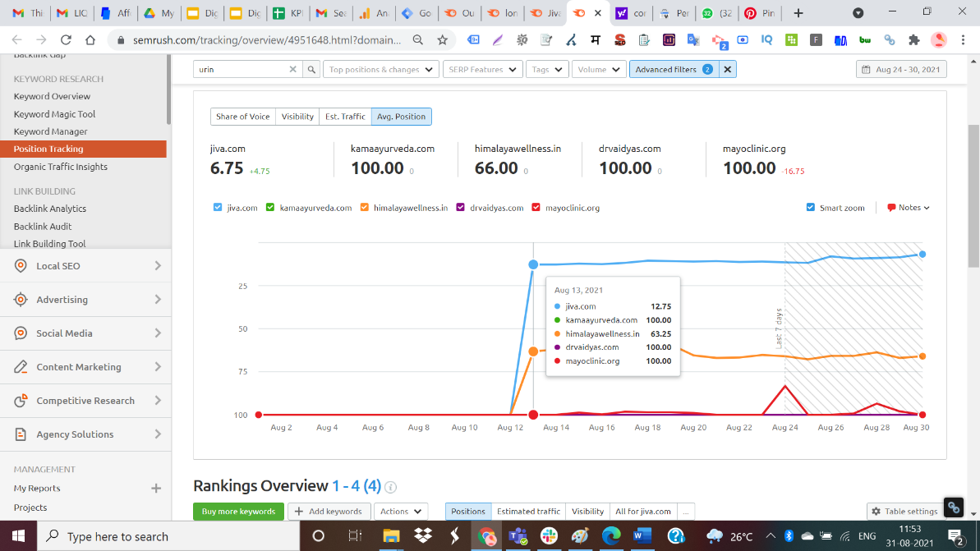The image size is (980, 551).
Task: Open the Actions dropdown
Action: (401, 511)
